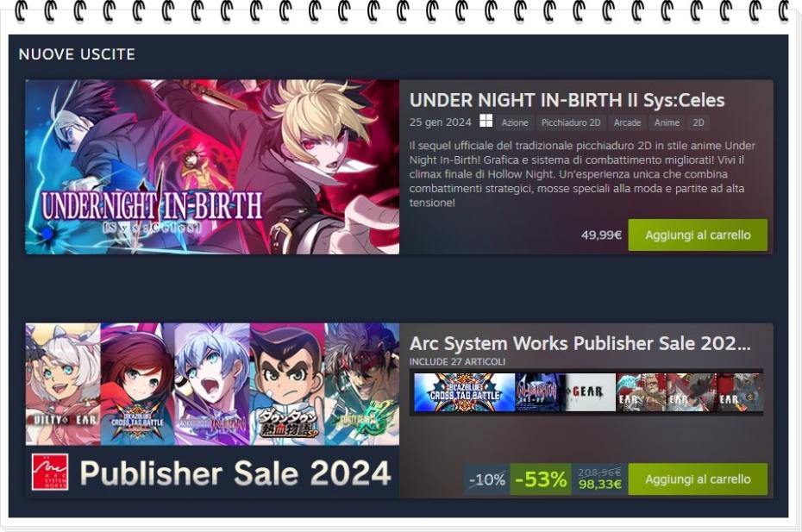Click the 98,33€ discounted price
Screen dimensions: 802x532
coord(600,484)
